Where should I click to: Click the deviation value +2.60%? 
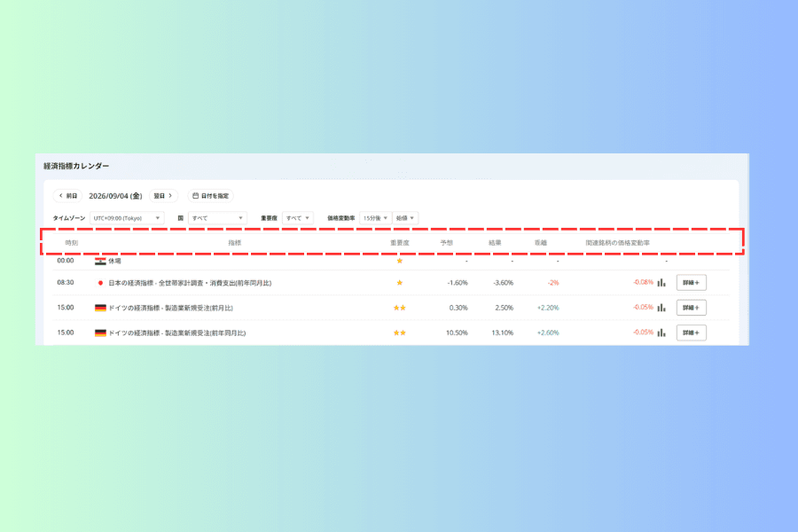tap(548, 332)
